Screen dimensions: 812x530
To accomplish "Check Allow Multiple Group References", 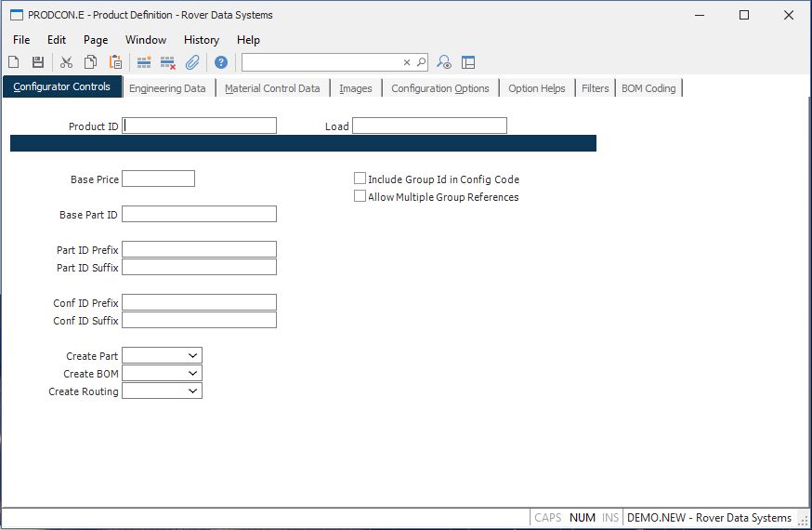I will [x=360, y=196].
